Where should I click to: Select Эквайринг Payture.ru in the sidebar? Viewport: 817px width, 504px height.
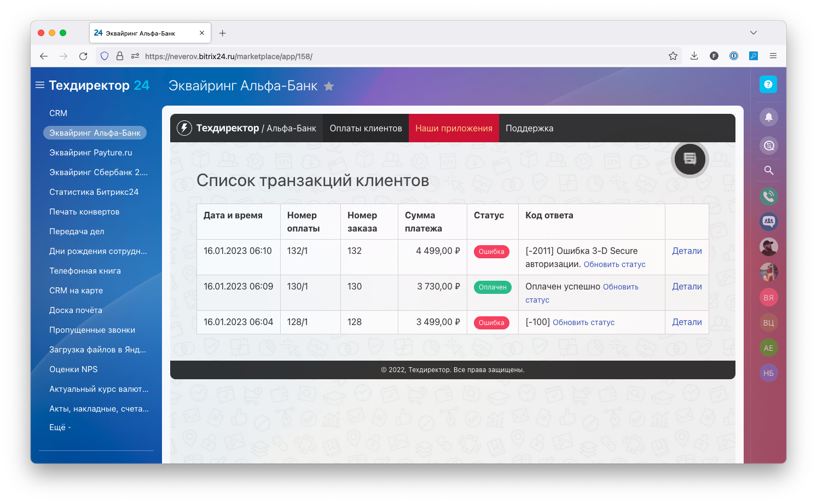pos(91,153)
